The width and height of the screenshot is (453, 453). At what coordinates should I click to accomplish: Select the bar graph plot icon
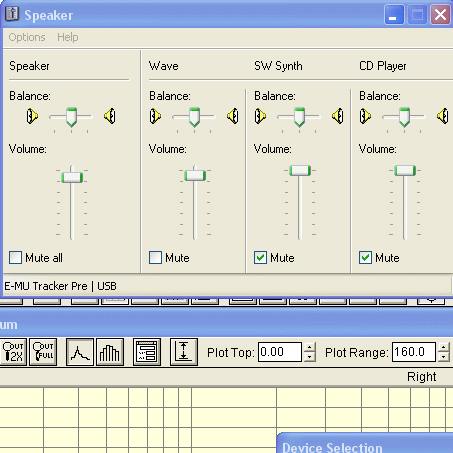pyautogui.click(x=110, y=352)
